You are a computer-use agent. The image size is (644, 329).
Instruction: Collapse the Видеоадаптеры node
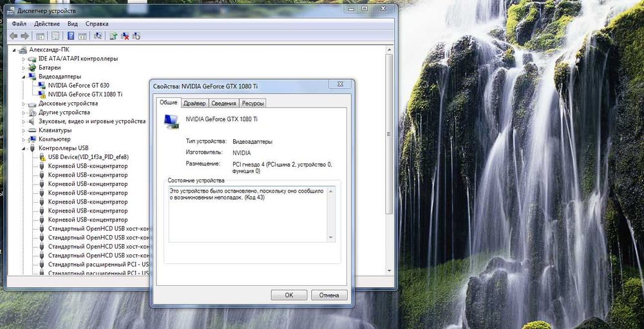[24, 77]
